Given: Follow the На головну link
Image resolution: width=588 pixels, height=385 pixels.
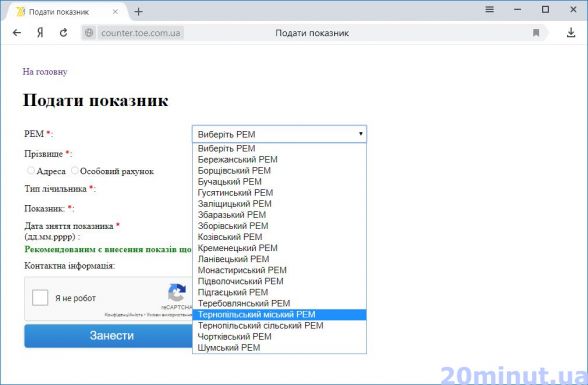Looking at the screenshot, I should tap(45, 72).
